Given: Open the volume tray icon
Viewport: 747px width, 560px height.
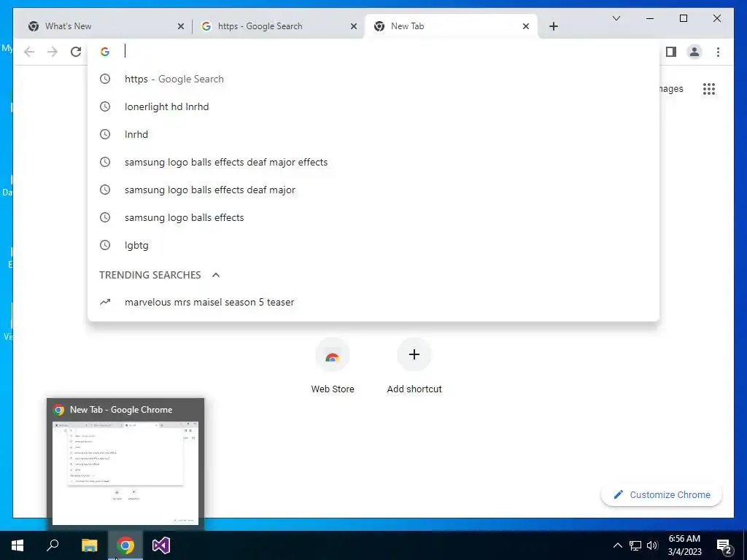Looking at the screenshot, I should click(652, 545).
